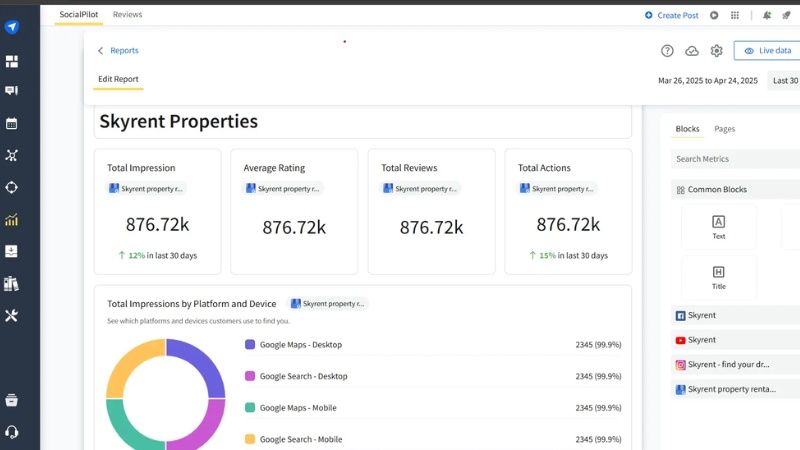Viewport: 800px width, 450px height.
Task: Click the Google Maps - Desktop 2345 (99.9%) value
Action: tap(598, 345)
